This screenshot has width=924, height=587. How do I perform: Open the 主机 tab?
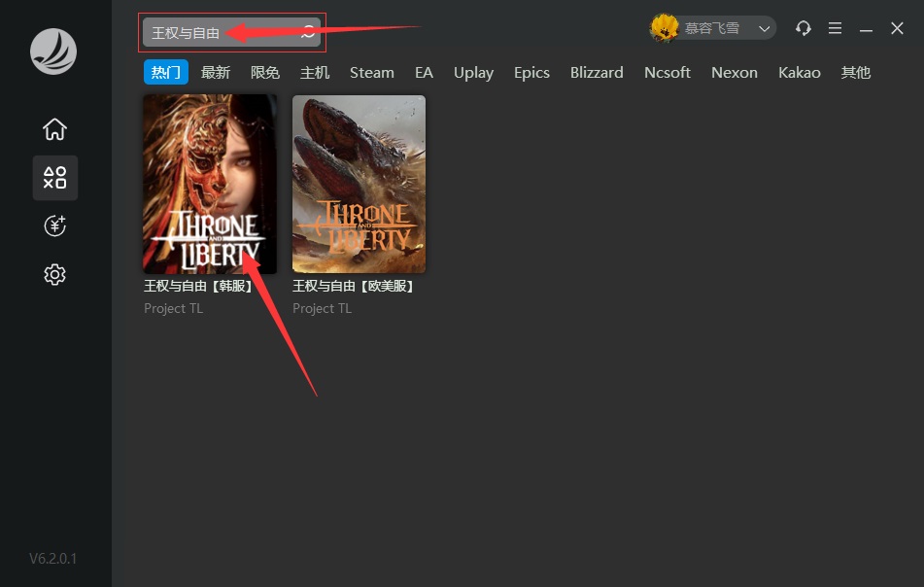point(315,73)
